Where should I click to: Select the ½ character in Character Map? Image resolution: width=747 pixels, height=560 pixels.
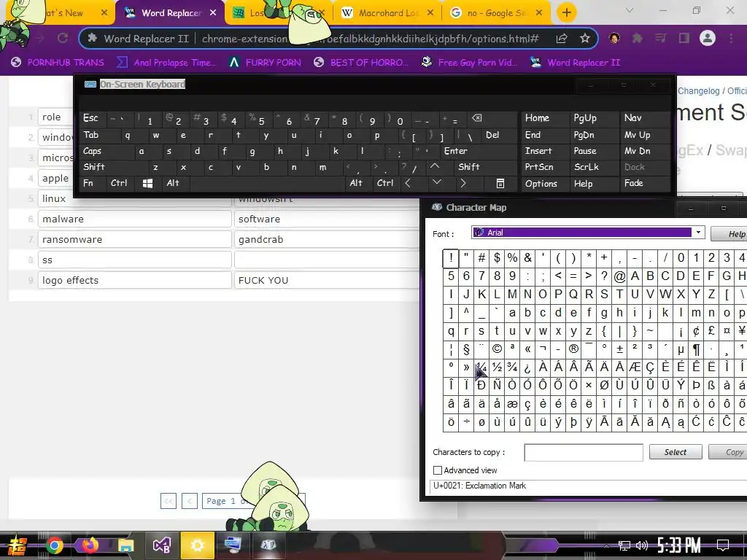pos(497,367)
